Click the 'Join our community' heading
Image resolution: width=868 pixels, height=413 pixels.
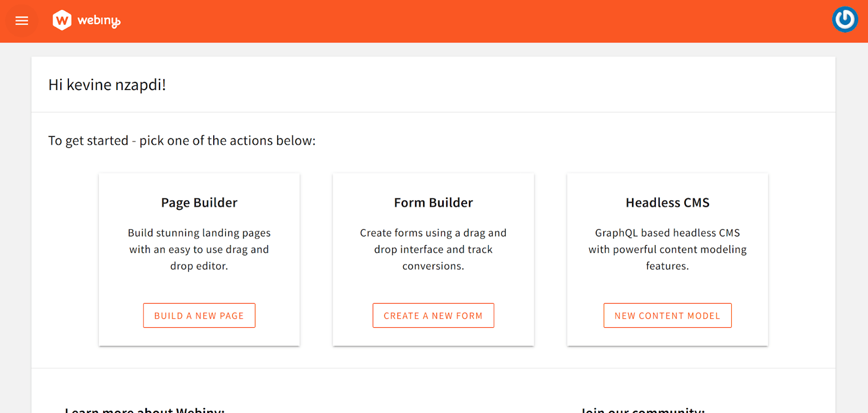click(x=643, y=410)
